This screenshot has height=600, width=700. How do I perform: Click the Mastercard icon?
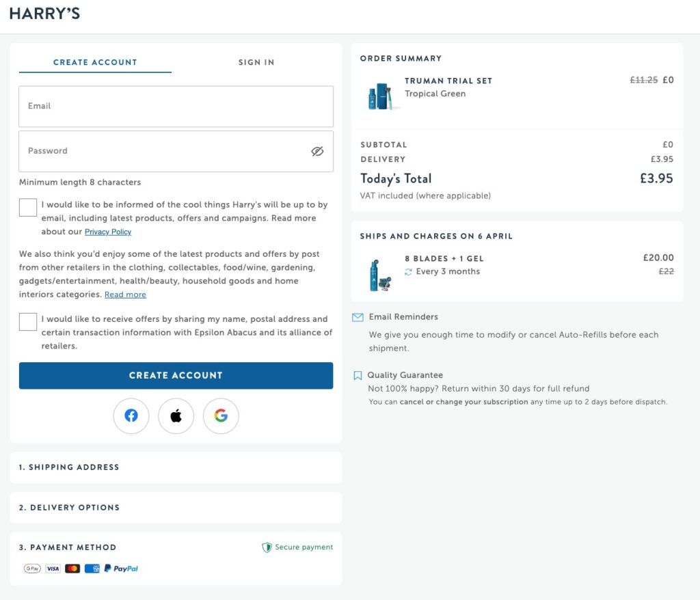click(72, 569)
